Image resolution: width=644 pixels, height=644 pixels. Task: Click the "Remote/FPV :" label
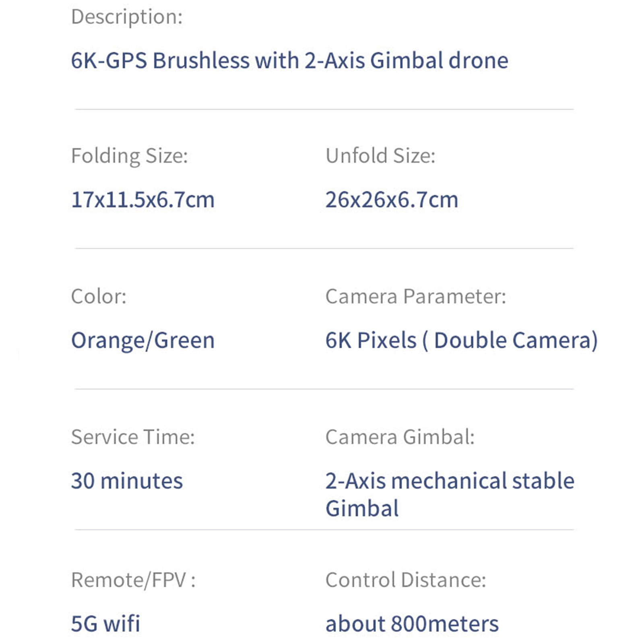(x=133, y=580)
